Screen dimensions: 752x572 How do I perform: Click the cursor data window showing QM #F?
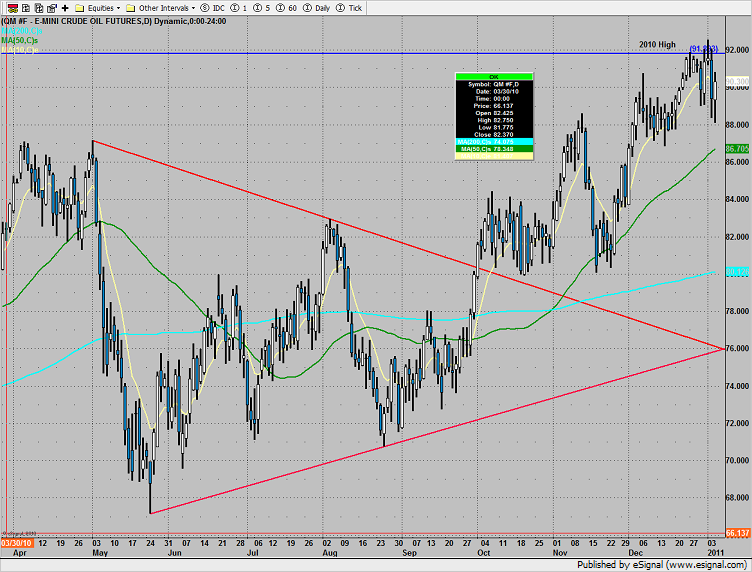(x=495, y=116)
